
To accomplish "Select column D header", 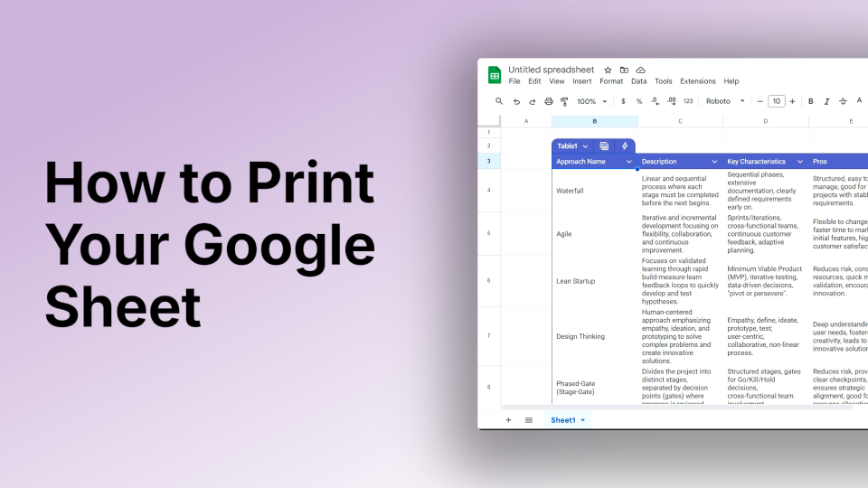I will coord(766,121).
